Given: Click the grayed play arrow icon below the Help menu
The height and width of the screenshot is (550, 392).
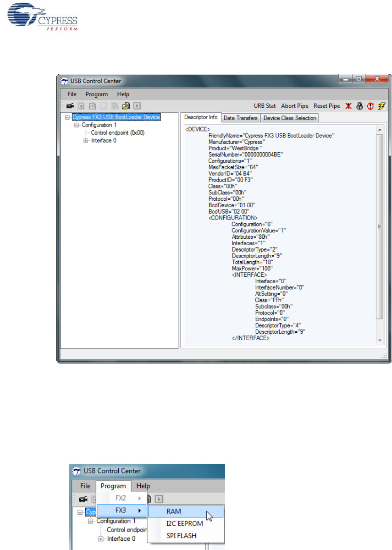Looking at the screenshot, I should pyautogui.click(x=137, y=106).
